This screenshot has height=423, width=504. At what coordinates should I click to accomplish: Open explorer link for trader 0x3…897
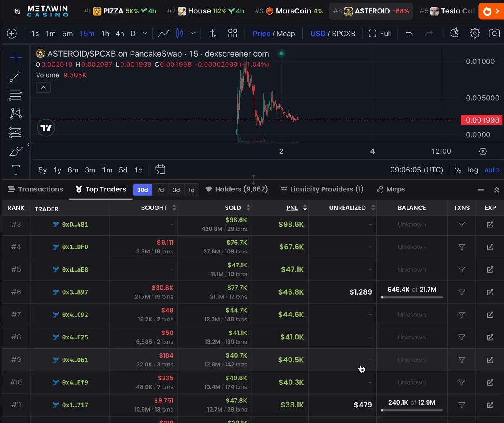coord(490,292)
